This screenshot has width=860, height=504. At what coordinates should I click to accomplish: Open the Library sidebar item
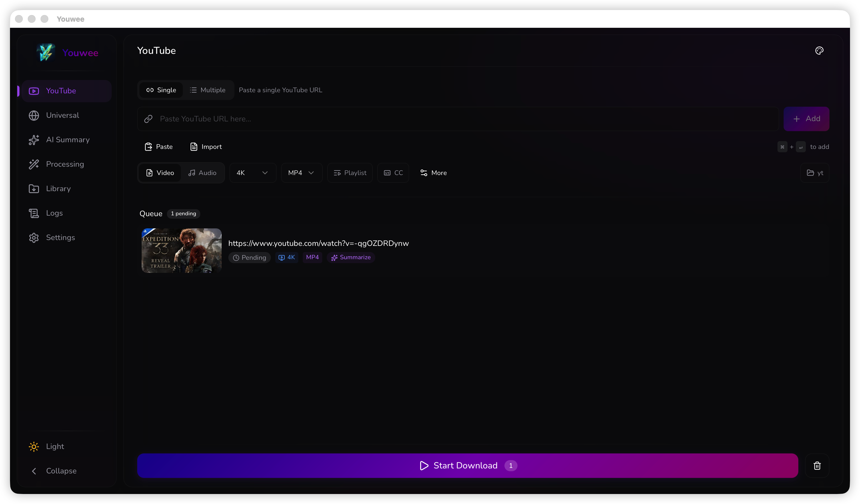(58, 189)
